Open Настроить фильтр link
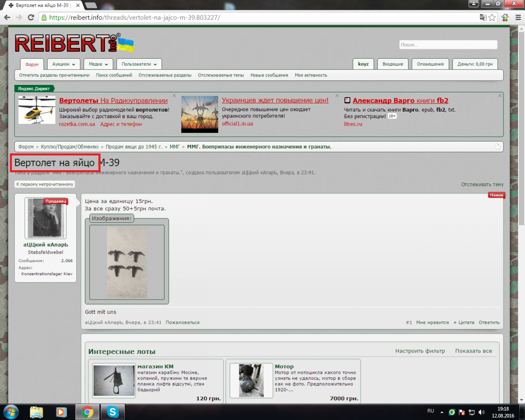Screen dimensions: 525x420 420,351
